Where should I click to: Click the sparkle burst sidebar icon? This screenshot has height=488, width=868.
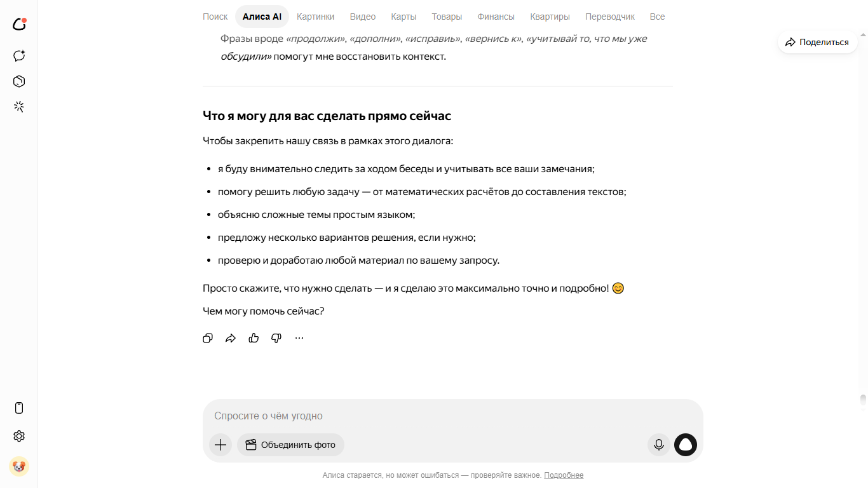tap(19, 107)
